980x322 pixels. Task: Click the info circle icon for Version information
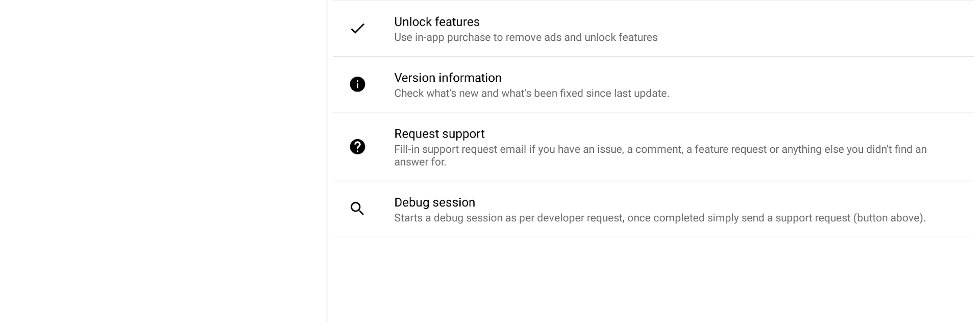[x=357, y=84]
